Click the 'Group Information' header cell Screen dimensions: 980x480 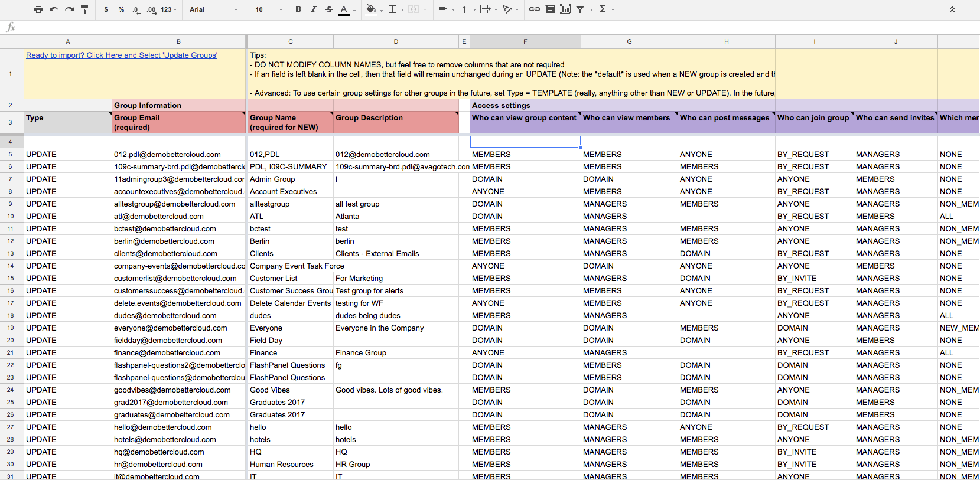point(179,105)
